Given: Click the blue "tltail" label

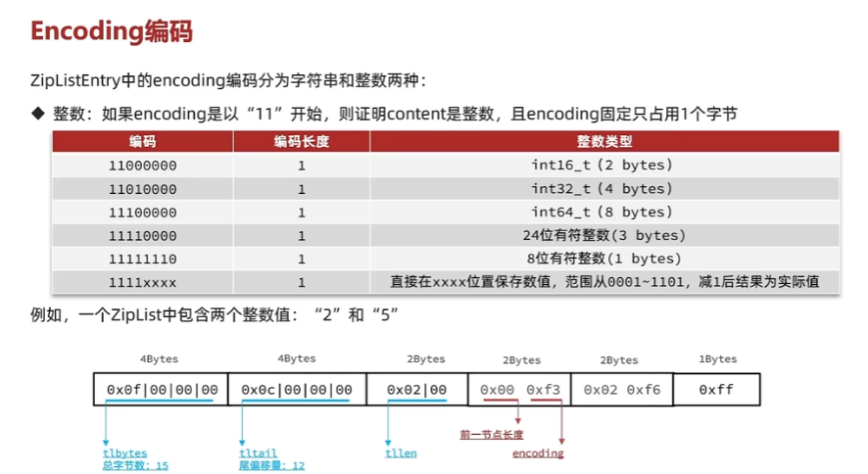Looking at the screenshot, I should pos(258,453).
